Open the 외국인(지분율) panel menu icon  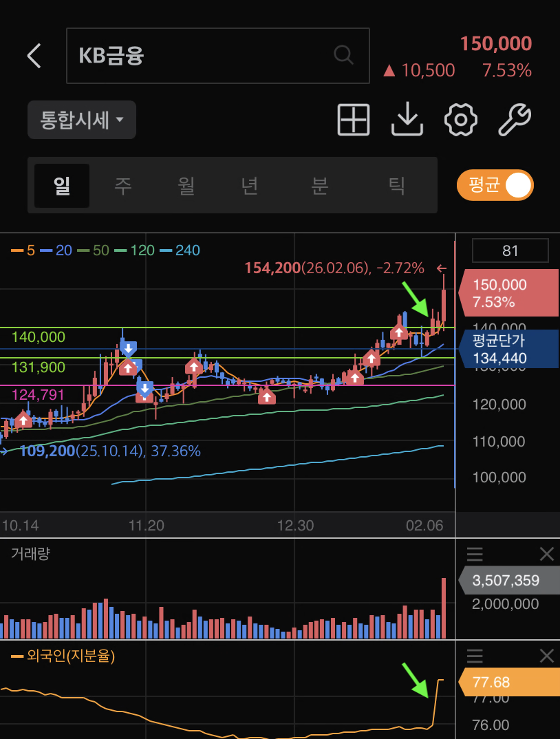coord(475,656)
